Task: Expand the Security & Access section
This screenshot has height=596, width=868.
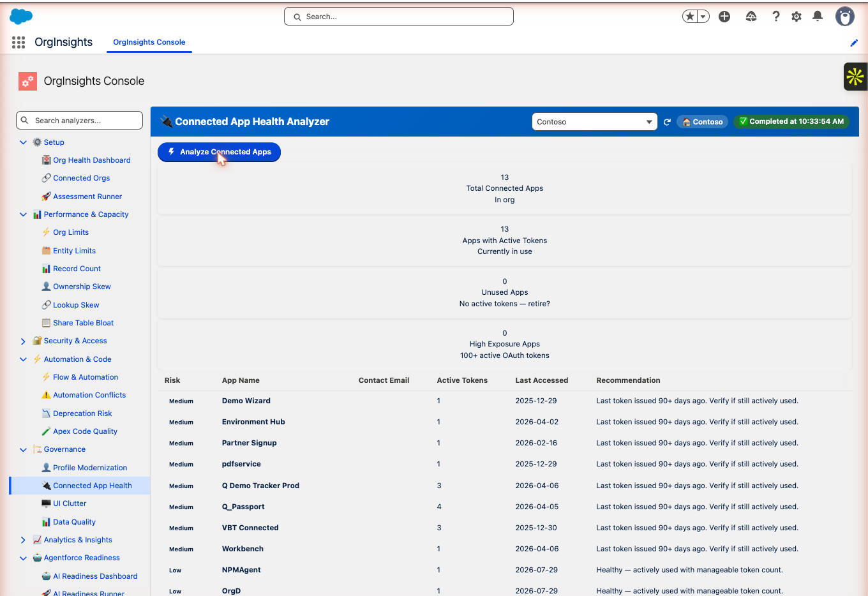Action: coord(23,341)
